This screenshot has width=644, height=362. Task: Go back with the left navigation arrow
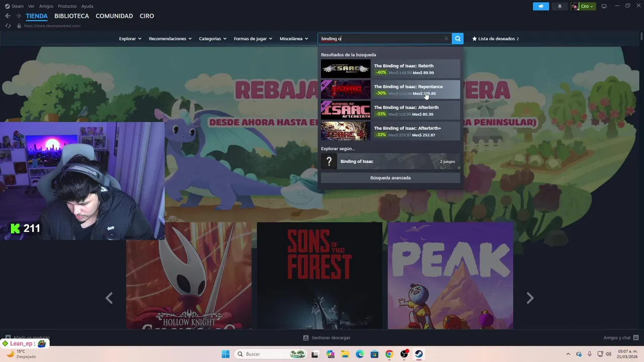8,16
